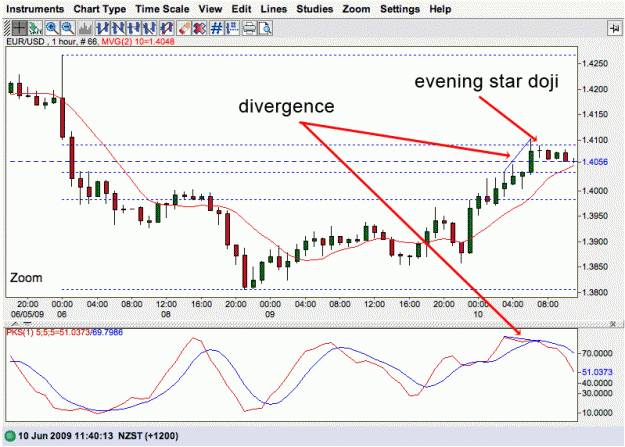This screenshot has width=625, height=447.
Task: Select the crosshair cursor tool
Action: point(20,28)
